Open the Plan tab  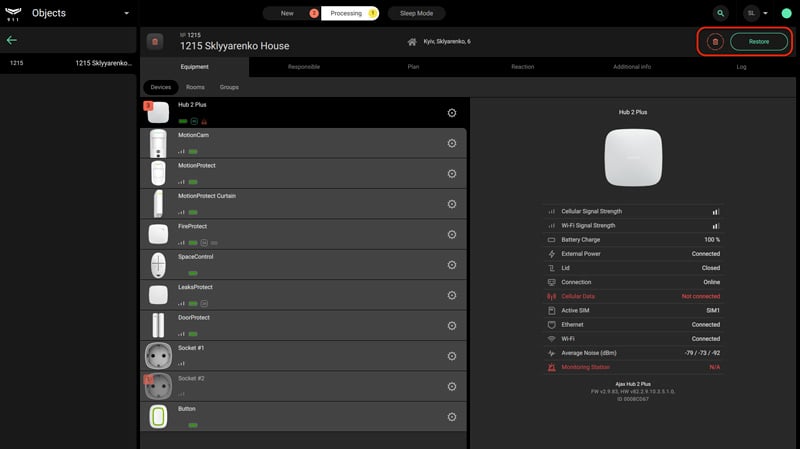(x=413, y=67)
